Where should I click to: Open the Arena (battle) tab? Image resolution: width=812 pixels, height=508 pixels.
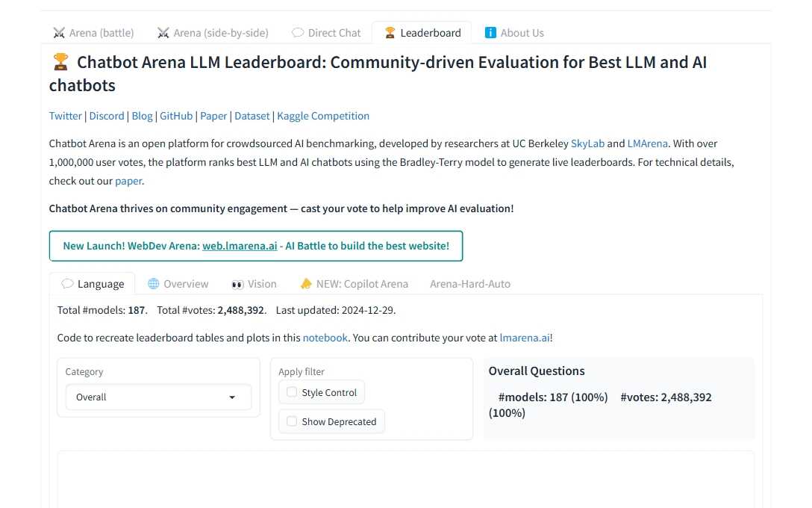[93, 33]
